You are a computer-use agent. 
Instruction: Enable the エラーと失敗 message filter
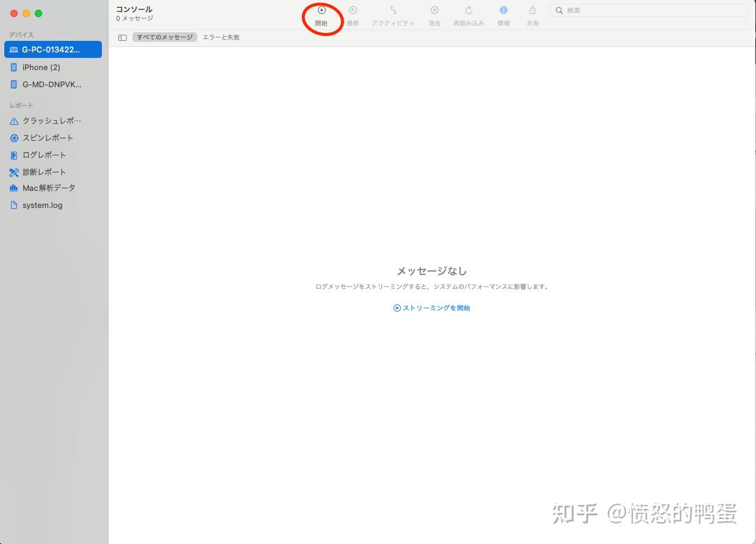click(x=221, y=37)
